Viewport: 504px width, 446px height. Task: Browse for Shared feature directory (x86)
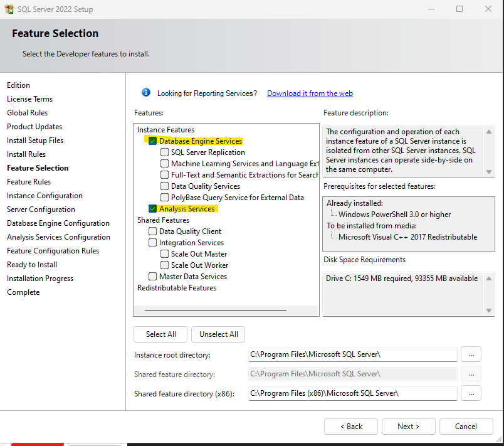(471, 393)
